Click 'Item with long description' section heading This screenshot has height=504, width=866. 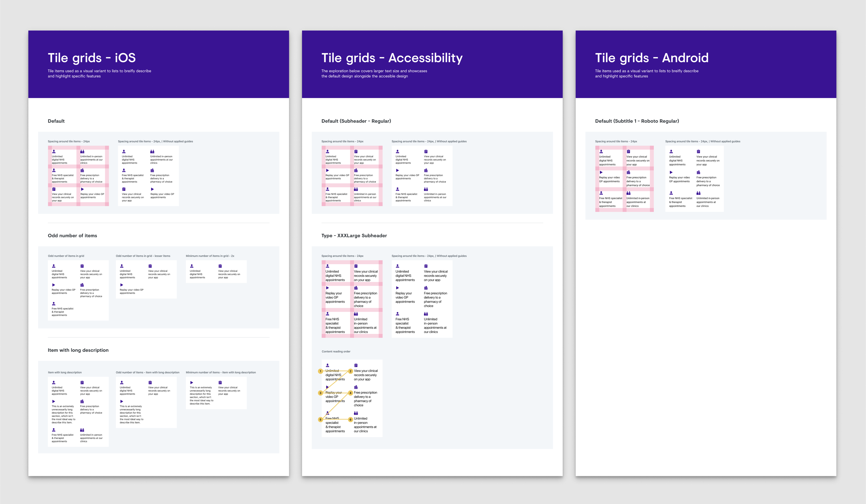pyautogui.click(x=78, y=350)
